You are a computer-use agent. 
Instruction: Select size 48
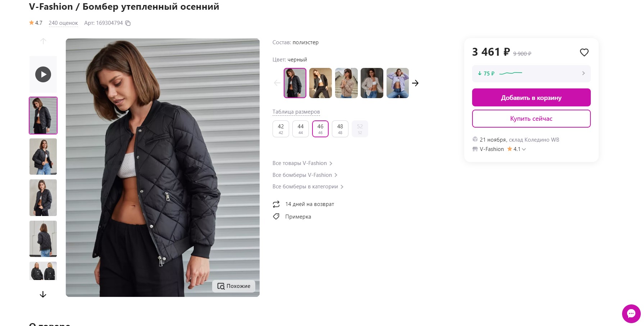(x=340, y=129)
